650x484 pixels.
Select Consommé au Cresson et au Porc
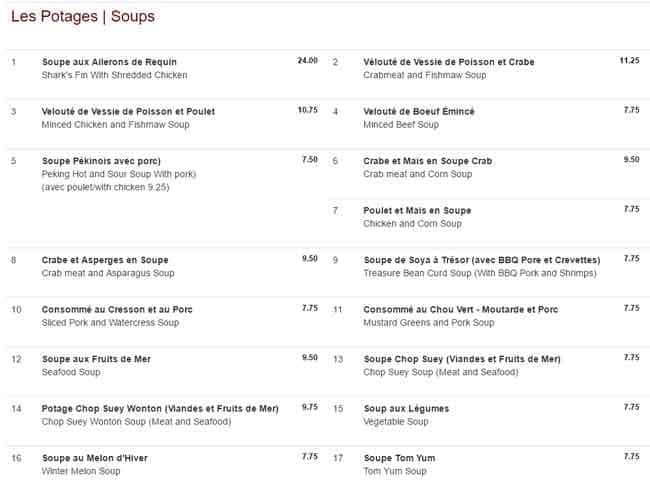click(x=117, y=309)
